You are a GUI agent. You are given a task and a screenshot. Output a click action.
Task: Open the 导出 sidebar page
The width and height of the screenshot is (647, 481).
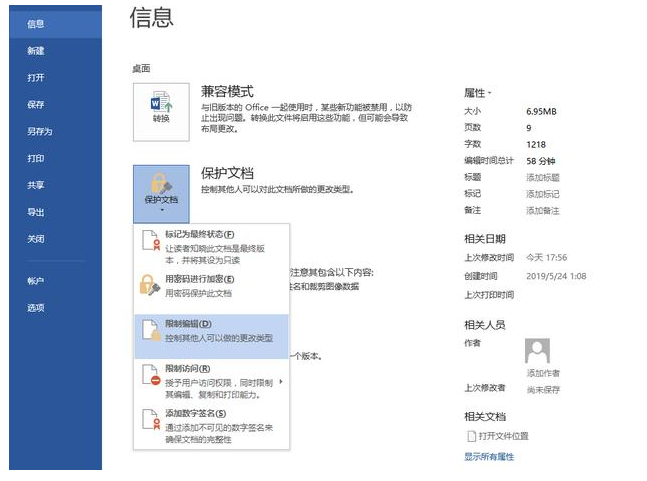coord(55,212)
